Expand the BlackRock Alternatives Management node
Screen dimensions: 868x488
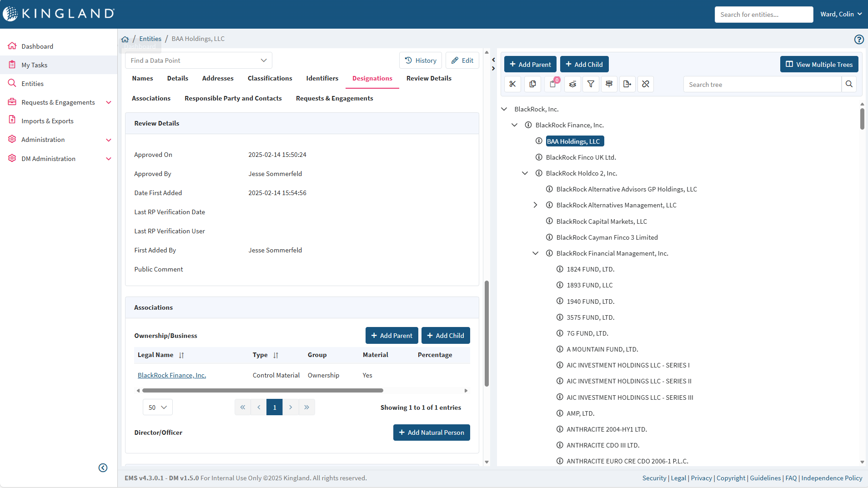pyautogui.click(x=535, y=205)
